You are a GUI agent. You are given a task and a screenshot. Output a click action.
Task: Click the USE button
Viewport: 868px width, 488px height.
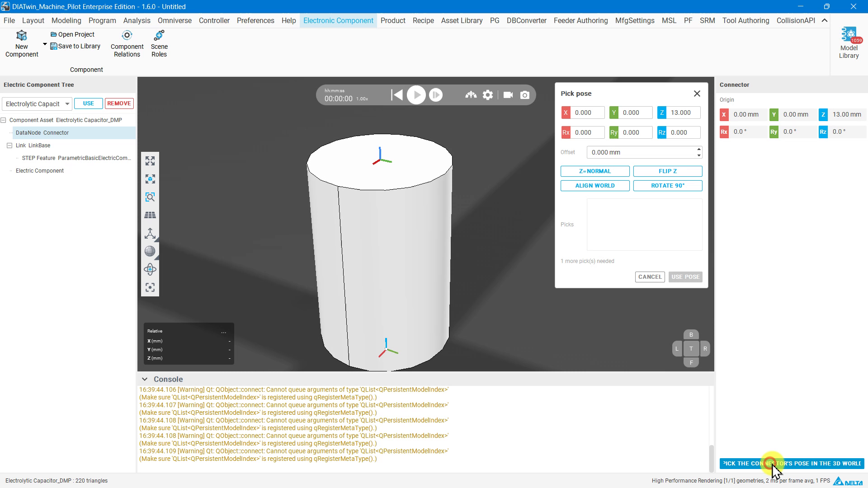[89, 103]
